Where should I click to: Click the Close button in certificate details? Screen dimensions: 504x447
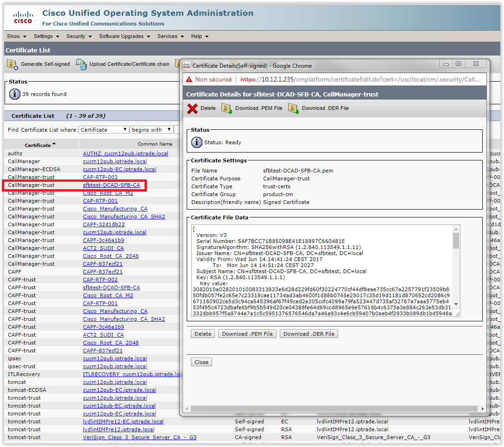[x=202, y=362]
